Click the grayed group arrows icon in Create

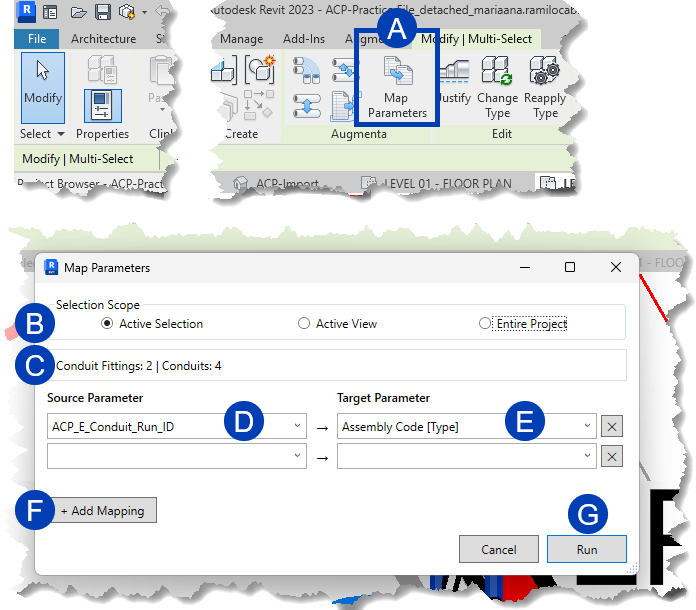[259, 105]
